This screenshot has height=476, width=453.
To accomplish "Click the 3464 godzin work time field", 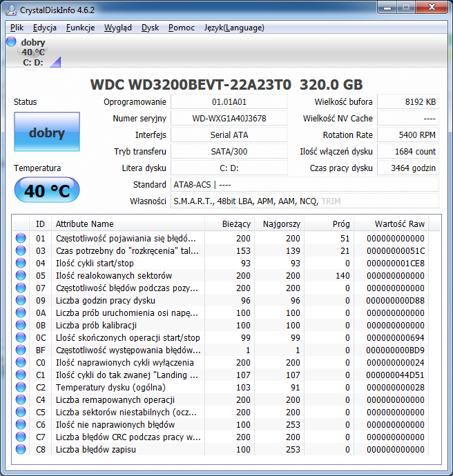I will (408, 168).
